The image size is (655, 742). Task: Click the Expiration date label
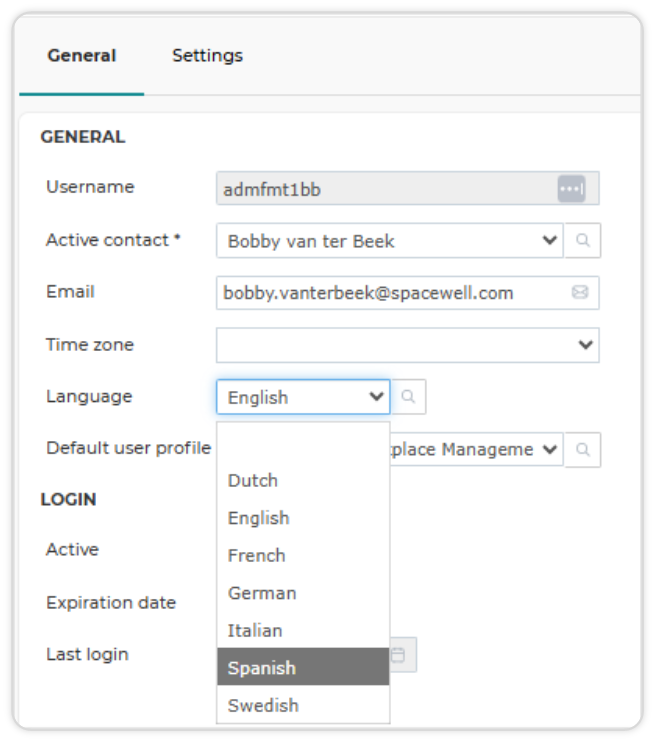coord(111,602)
